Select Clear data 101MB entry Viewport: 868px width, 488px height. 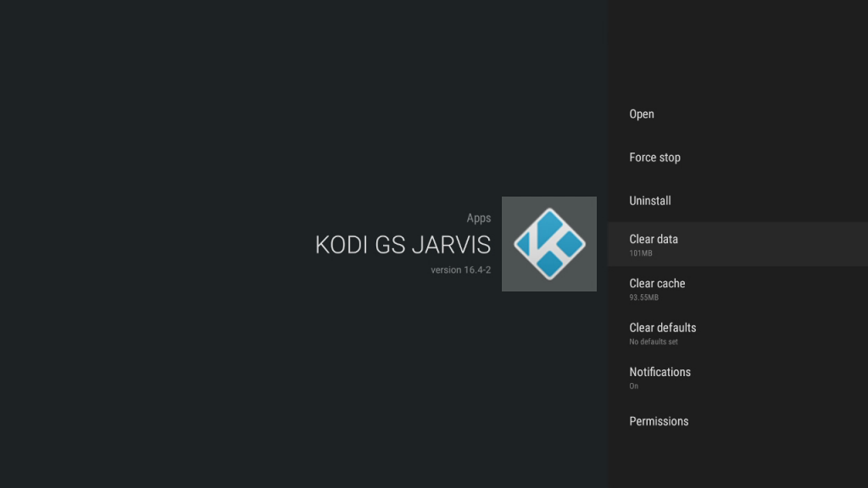pyautogui.click(x=737, y=245)
